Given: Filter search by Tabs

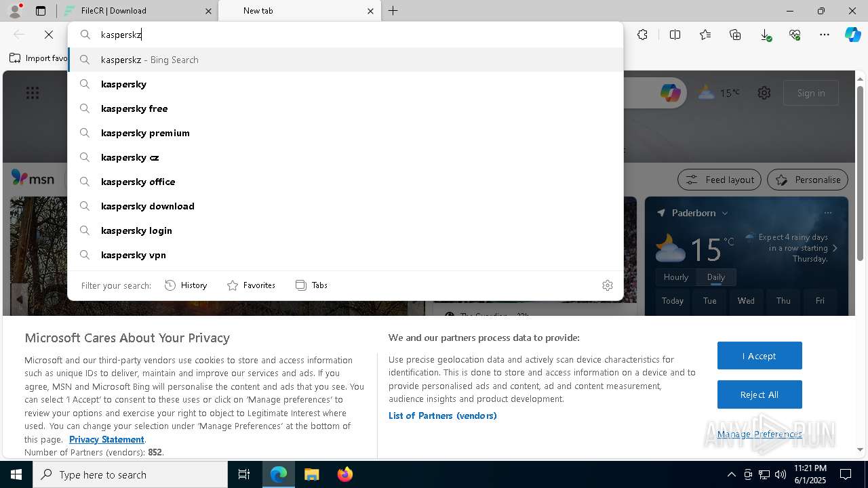Looking at the screenshot, I should 312,285.
